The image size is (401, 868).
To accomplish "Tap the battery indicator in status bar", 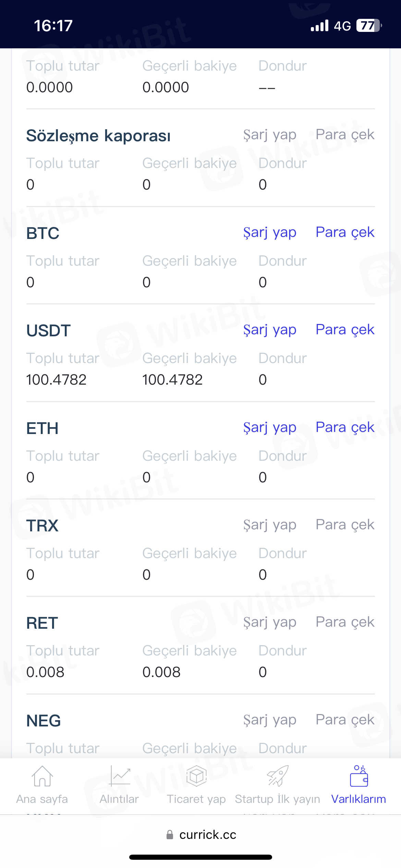I will point(369,26).
